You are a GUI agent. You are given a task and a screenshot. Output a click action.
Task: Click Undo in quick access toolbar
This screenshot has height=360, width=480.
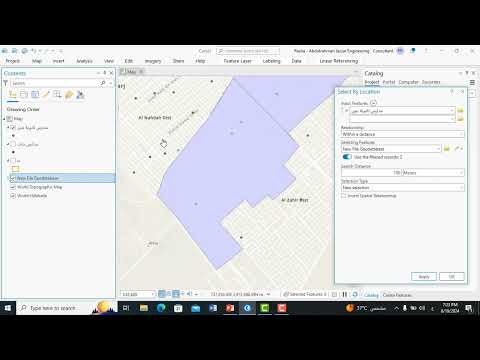click(x=33, y=51)
